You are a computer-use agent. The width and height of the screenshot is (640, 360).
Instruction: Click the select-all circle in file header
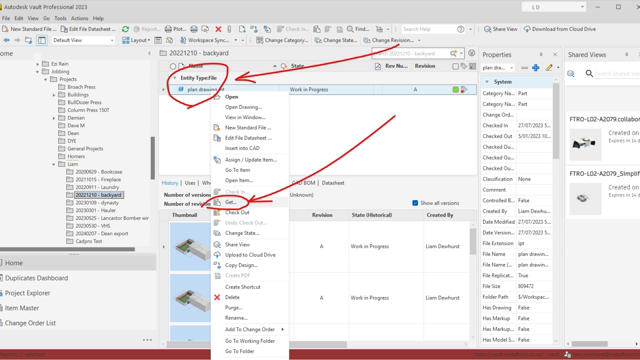173,66
